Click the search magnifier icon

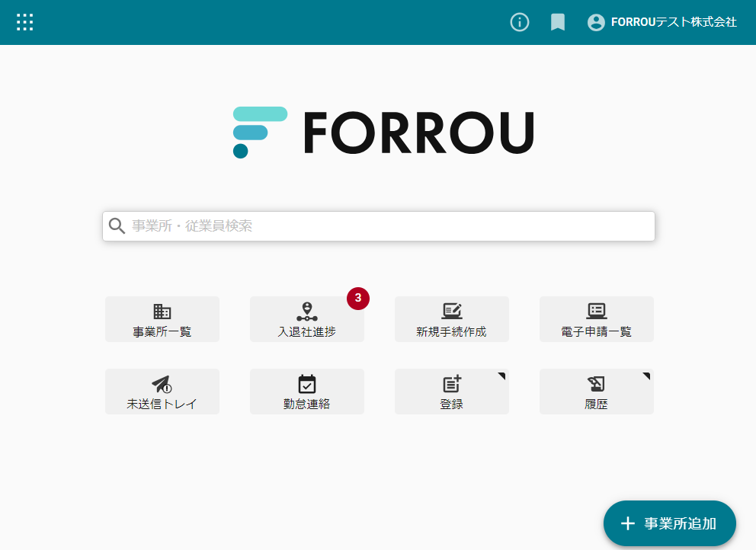click(117, 225)
